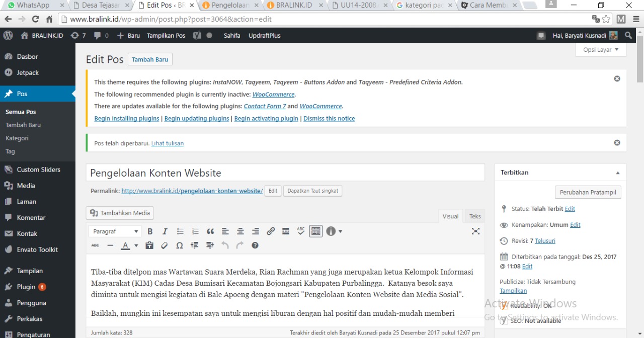The height and width of the screenshot is (338, 644).
Task: Insert a bulleted list
Action: 180,231
